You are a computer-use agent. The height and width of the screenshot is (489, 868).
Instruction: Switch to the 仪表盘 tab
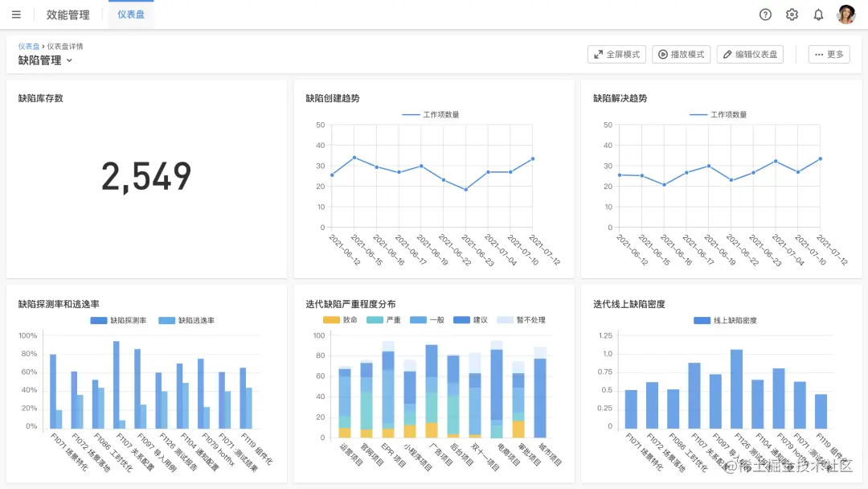131,15
